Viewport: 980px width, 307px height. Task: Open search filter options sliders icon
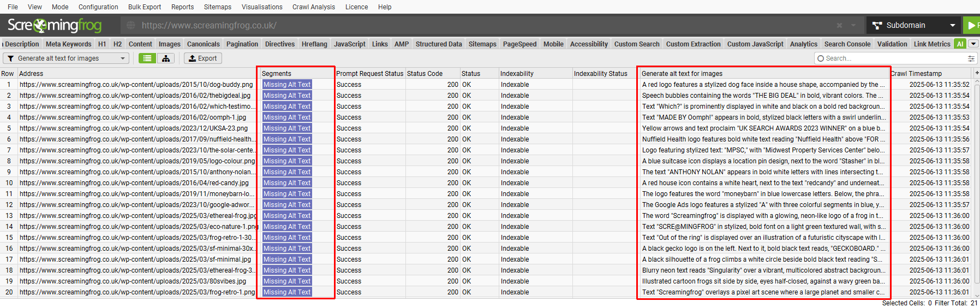[971, 58]
